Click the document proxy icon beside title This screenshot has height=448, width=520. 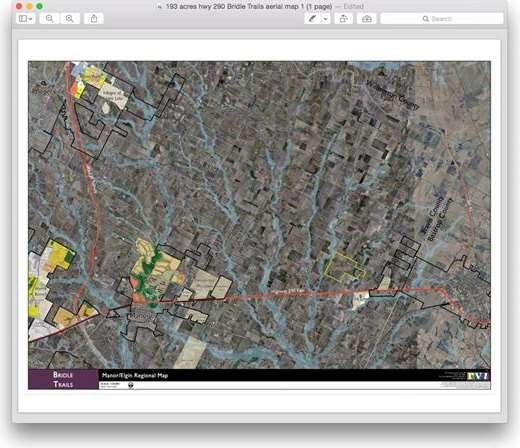(160, 6)
